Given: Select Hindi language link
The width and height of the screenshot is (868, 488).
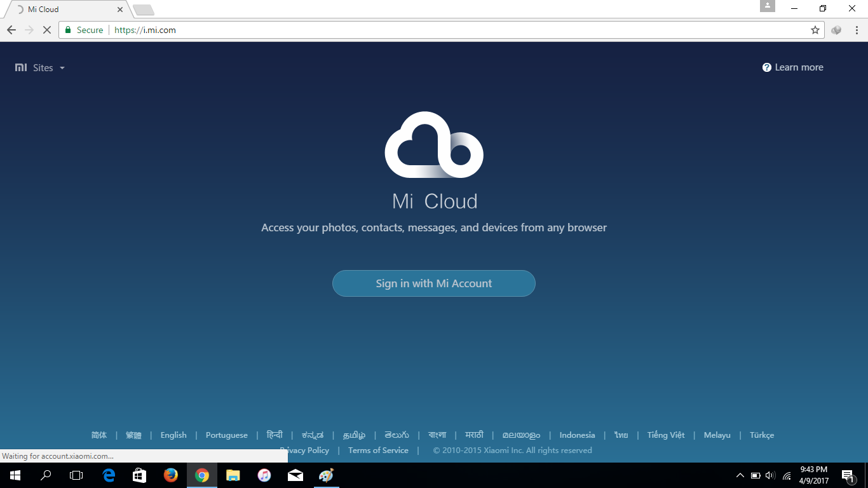Looking at the screenshot, I should point(275,435).
